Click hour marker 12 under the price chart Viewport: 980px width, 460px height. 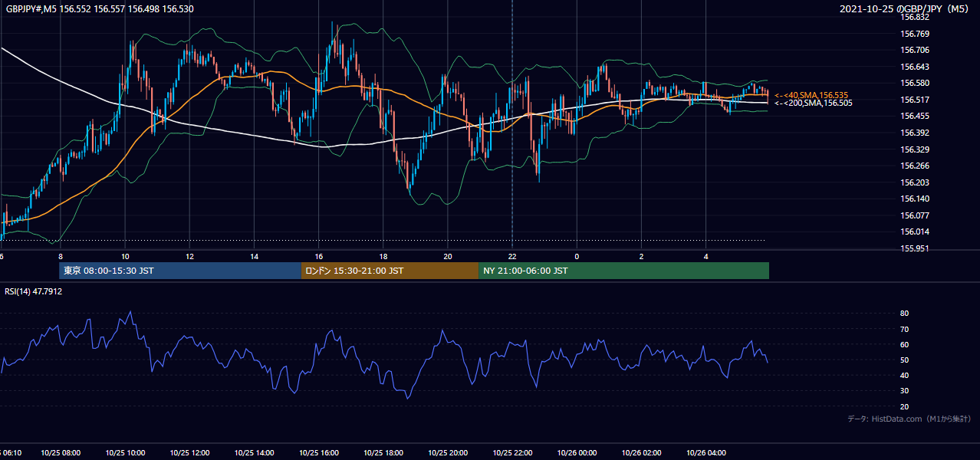click(189, 256)
